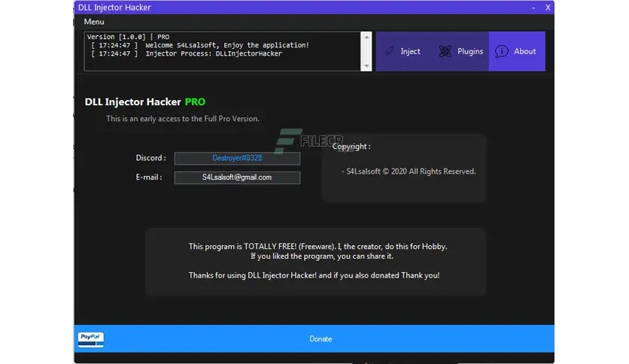This screenshot has width=629, height=364.
Task: Click the S4Lsalsoft@gmail.com email field
Action: point(237,177)
